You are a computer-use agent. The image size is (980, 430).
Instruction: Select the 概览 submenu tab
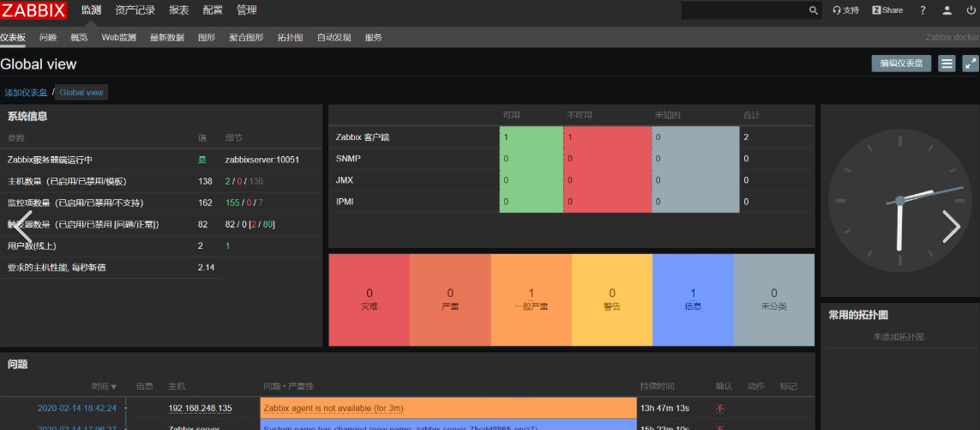point(80,38)
